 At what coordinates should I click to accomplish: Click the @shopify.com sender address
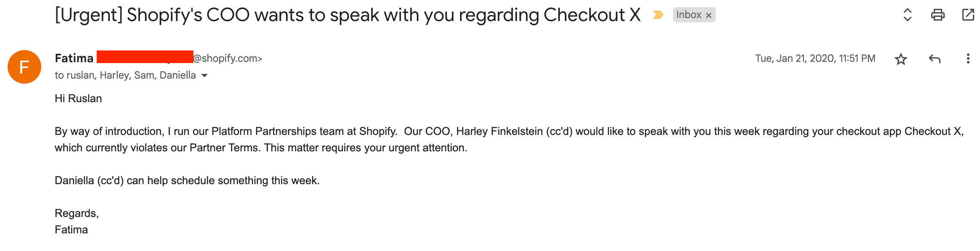coord(228,58)
